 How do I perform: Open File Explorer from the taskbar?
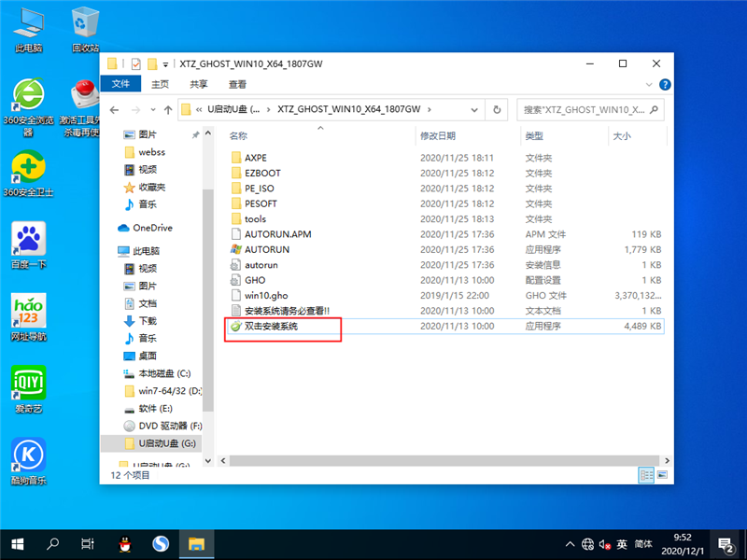(x=195, y=544)
